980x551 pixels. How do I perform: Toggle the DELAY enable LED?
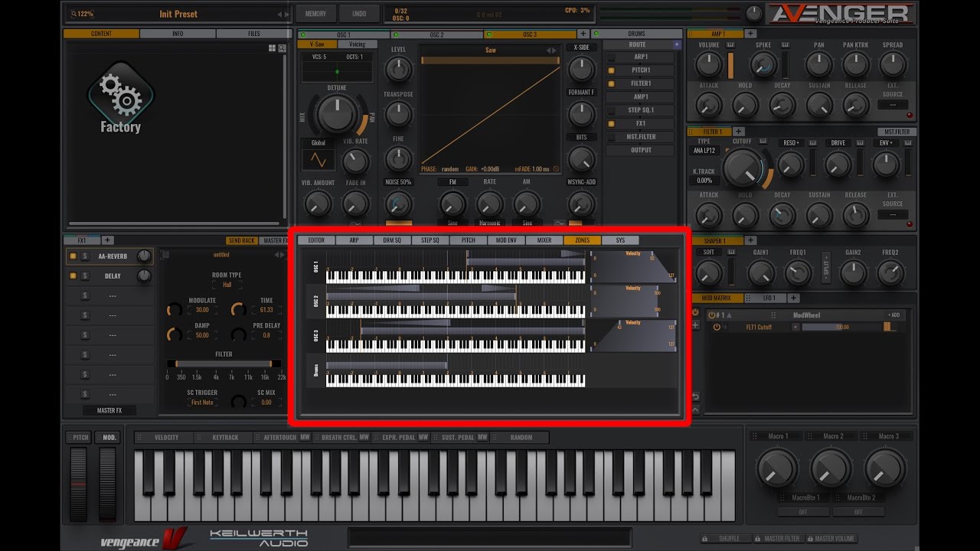pyautogui.click(x=73, y=276)
